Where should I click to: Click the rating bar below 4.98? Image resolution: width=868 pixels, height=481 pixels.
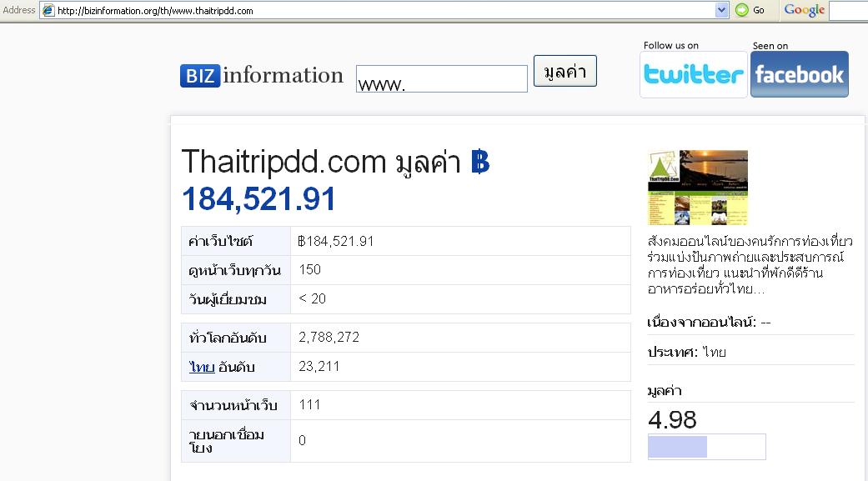pos(706,447)
